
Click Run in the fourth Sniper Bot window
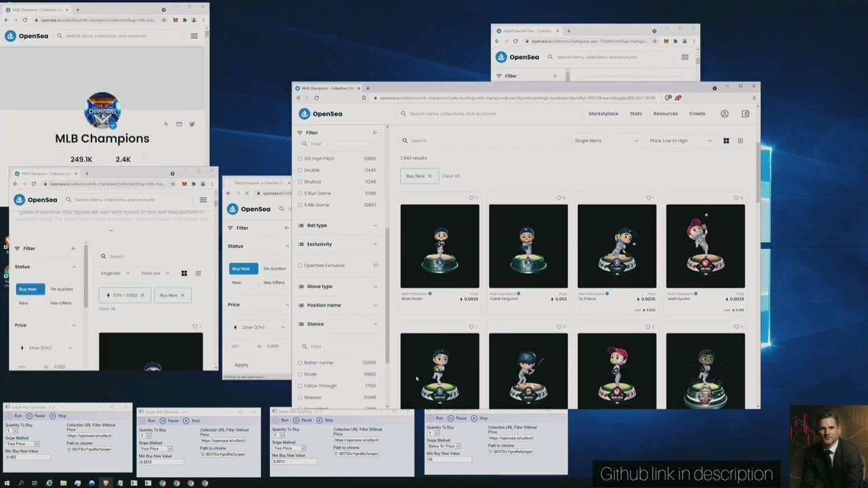click(x=437, y=418)
